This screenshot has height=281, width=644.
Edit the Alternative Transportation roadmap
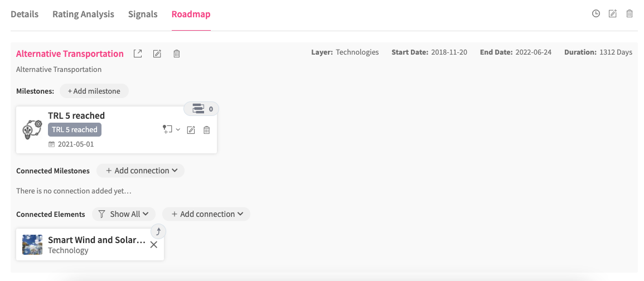tap(157, 54)
